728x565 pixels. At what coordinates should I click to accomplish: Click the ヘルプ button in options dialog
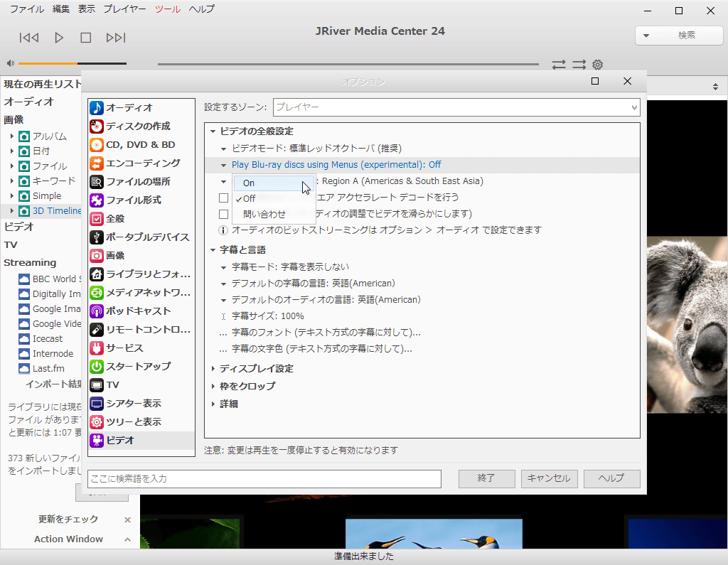click(611, 478)
